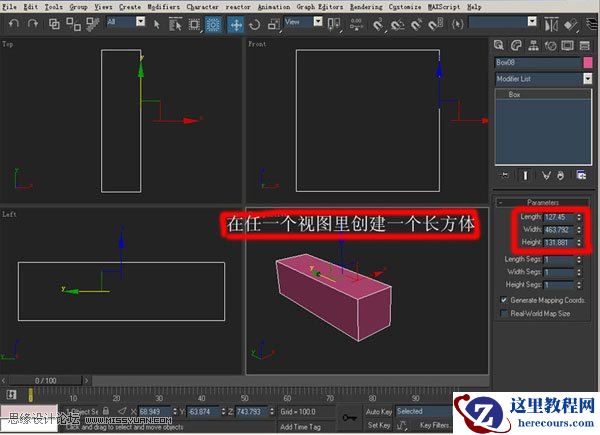The height and width of the screenshot is (435, 600).
Task: Click the Make Unique icon
Action: coord(546,175)
